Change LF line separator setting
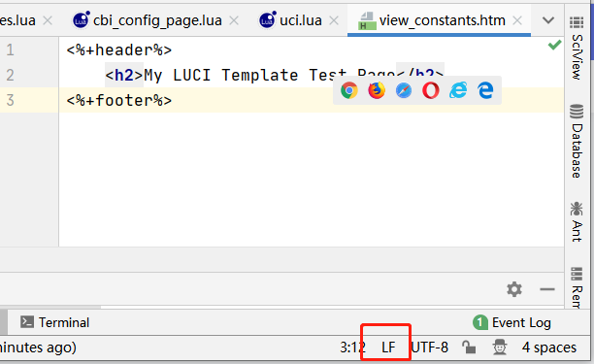 click(388, 347)
